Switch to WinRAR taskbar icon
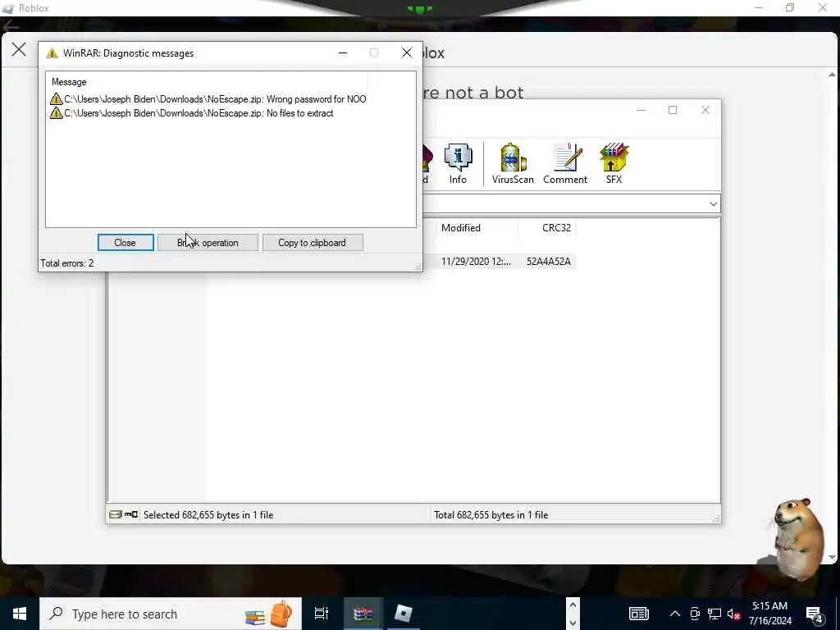Viewport: 840px width, 630px height. [363, 614]
